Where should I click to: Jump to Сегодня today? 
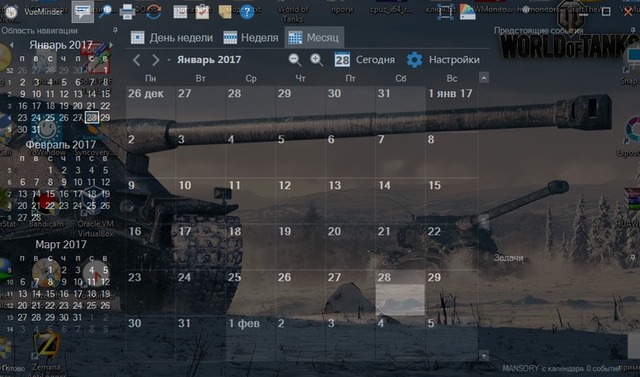coord(364,60)
